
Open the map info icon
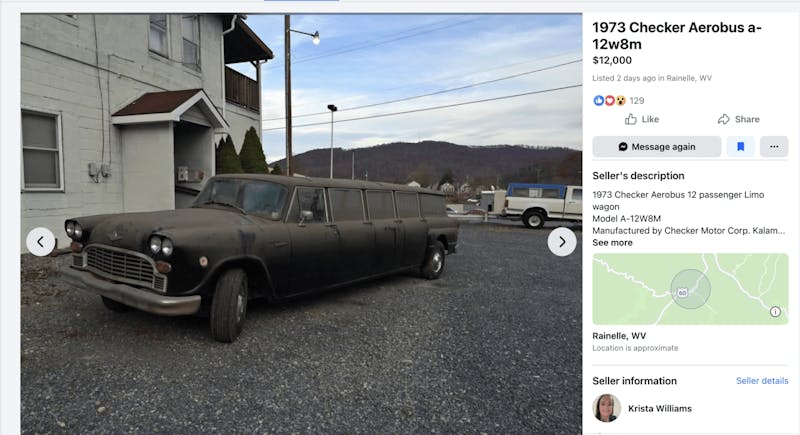pyautogui.click(x=775, y=312)
